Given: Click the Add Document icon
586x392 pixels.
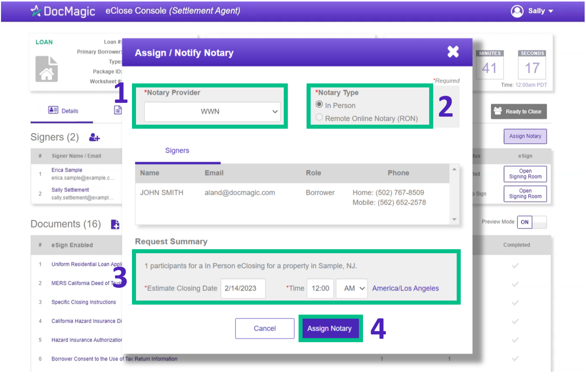Looking at the screenshot, I should click(115, 224).
